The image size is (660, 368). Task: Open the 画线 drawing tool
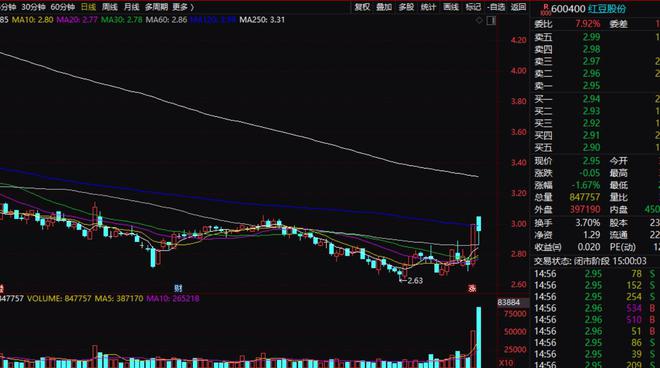[x=451, y=7]
